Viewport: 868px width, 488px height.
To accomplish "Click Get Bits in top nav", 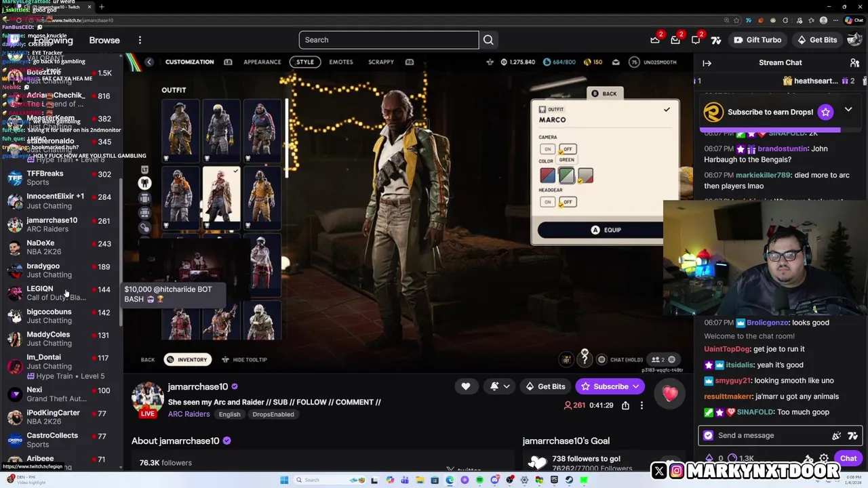I will pos(816,40).
